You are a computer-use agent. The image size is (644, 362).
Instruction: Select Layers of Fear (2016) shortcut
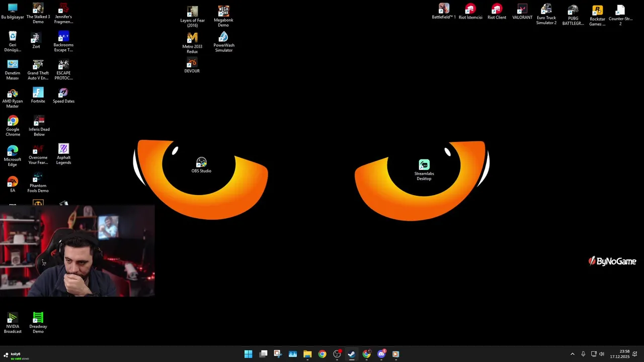pos(192,17)
